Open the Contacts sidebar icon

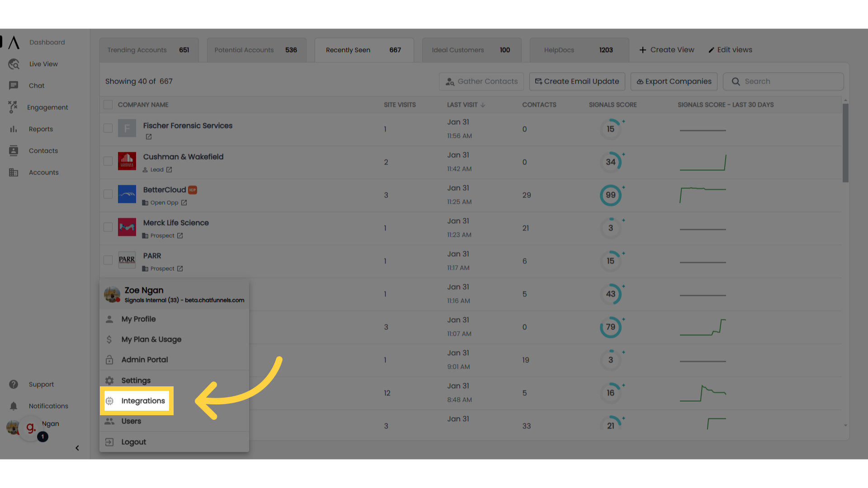click(x=14, y=150)
